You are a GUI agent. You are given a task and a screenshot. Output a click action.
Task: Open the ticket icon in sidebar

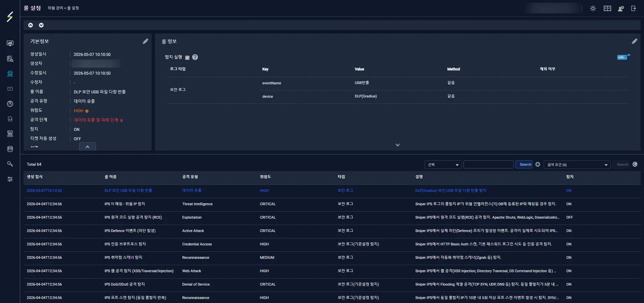(x=10, y=89)
